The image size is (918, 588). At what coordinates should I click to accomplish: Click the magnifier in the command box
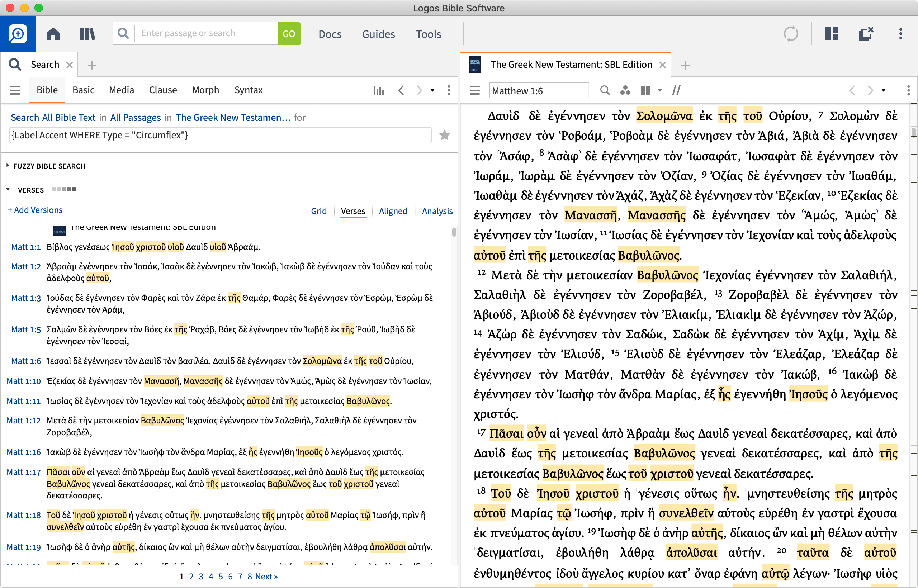(123, 33)
